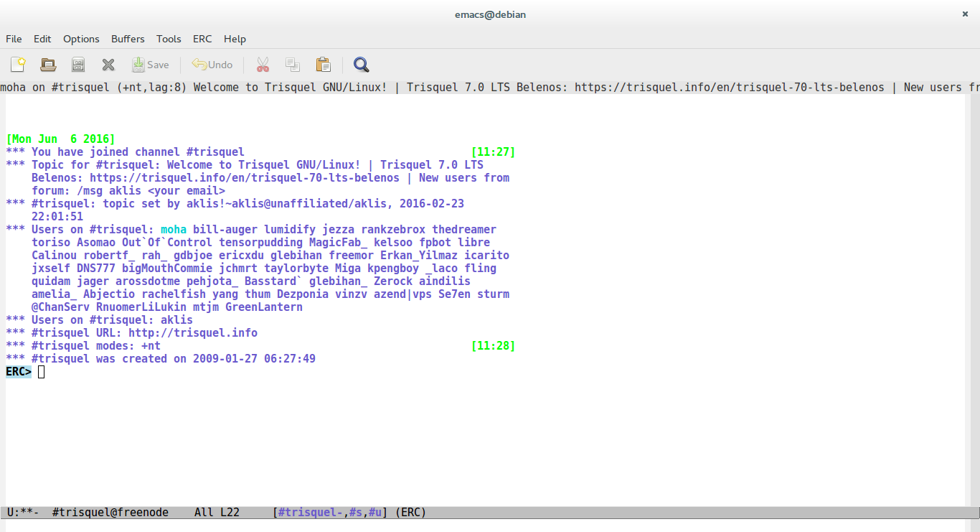The image size is (980, 532).
Task: Click the nickname thedreamer
Action: [x=464, y=230]
